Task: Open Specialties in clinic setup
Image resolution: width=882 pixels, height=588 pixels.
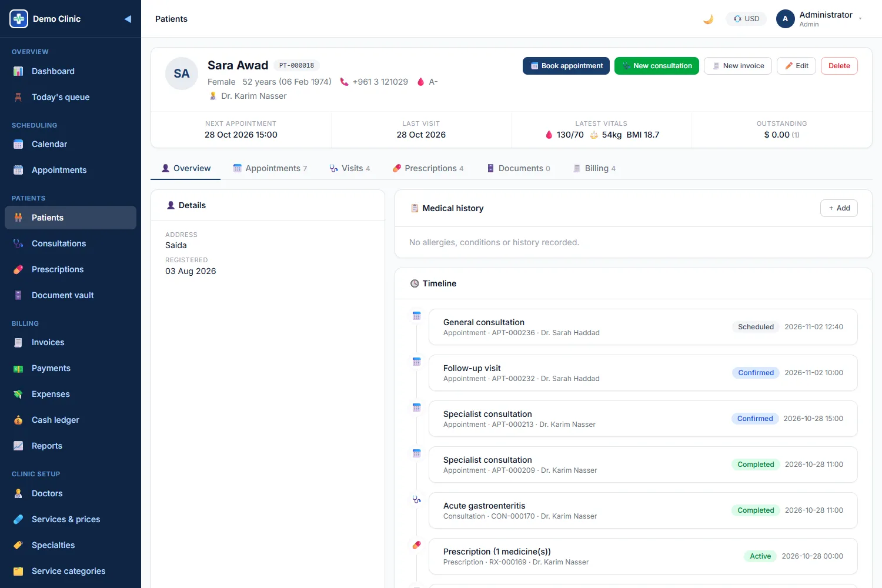Action: coord(71,545)
